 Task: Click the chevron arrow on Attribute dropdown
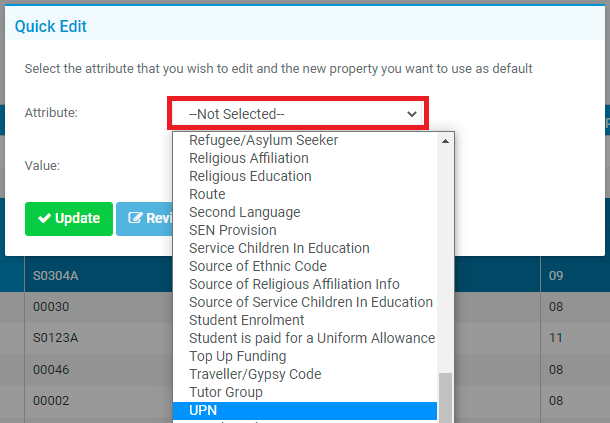412,114
